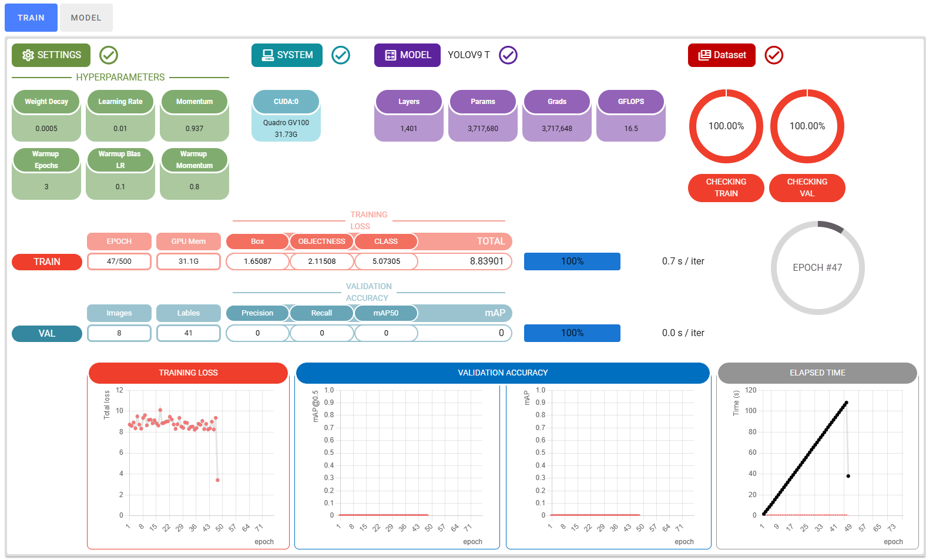
Task: Open the MODEL tab
Action: point(86,18)
